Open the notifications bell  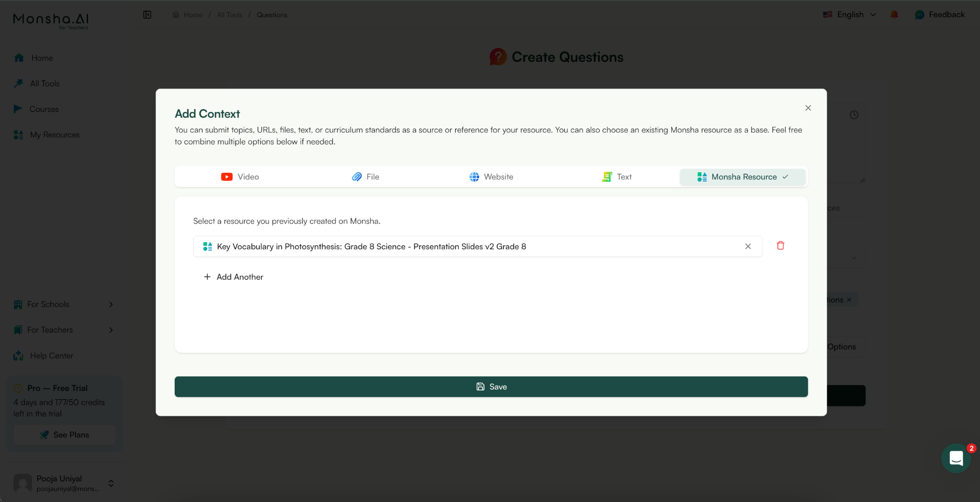click(894, 14)
